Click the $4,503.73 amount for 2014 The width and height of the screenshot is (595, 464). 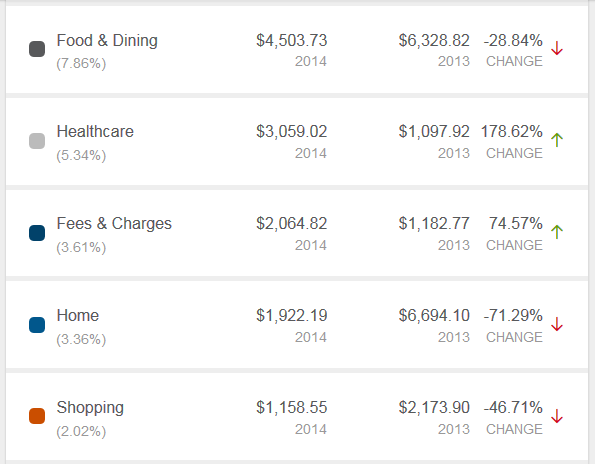[291, 41]
